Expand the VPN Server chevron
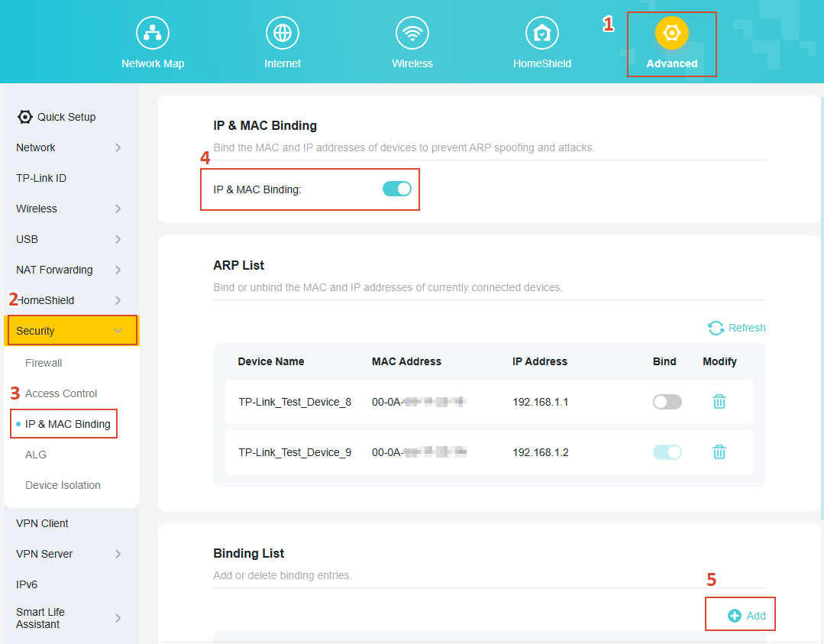824x644 pixels. [x=118, y=554]
